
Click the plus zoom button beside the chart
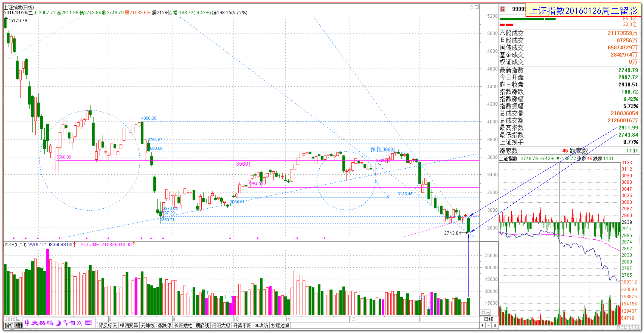point(482,325)
